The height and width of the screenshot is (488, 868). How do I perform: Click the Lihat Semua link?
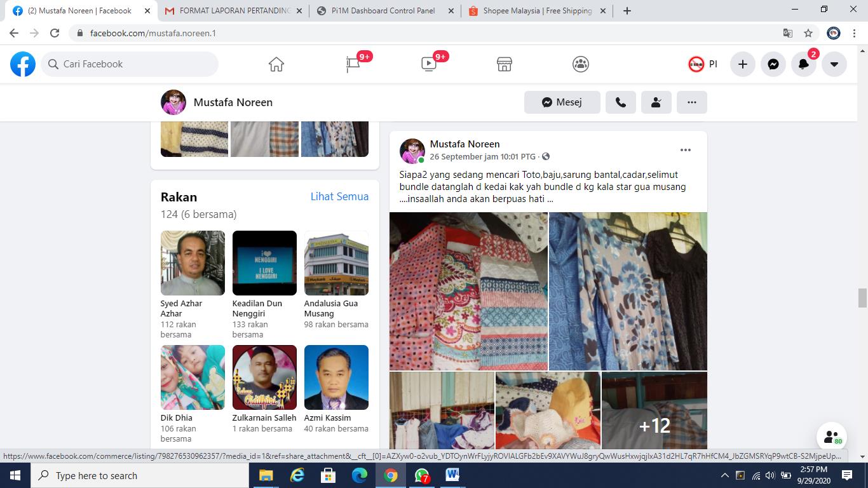[339, 196]
